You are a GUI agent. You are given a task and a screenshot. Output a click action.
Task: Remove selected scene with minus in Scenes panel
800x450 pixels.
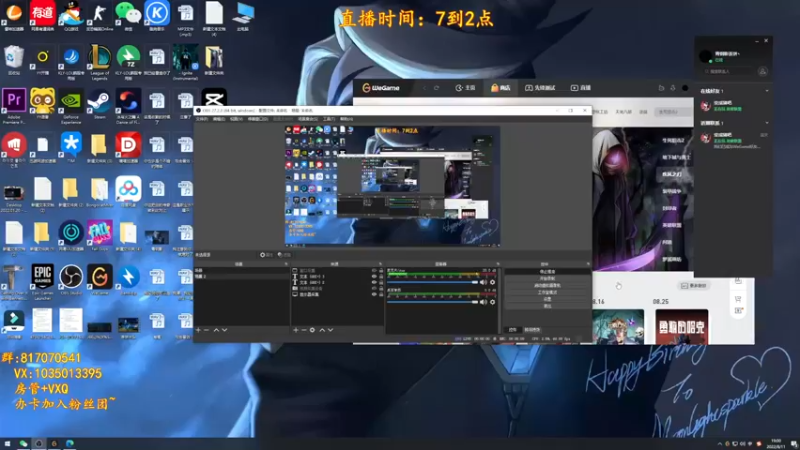tap(207, 330)
